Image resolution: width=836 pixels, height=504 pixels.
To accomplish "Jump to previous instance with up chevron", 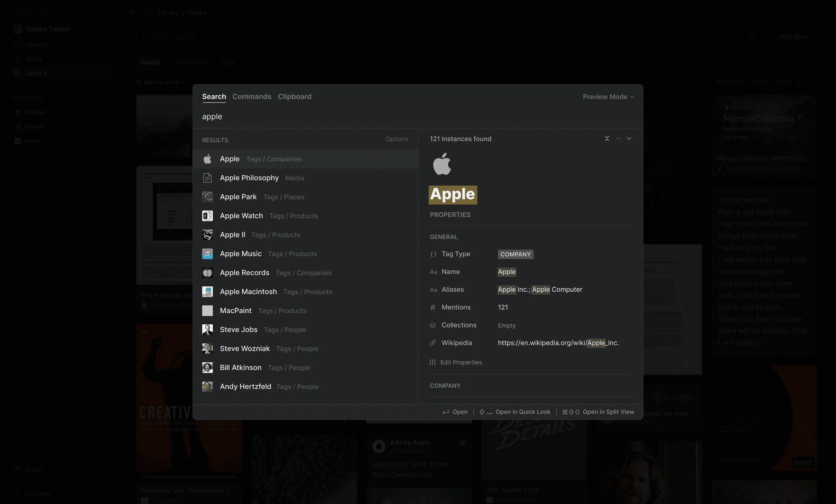I will pos(618,138).
